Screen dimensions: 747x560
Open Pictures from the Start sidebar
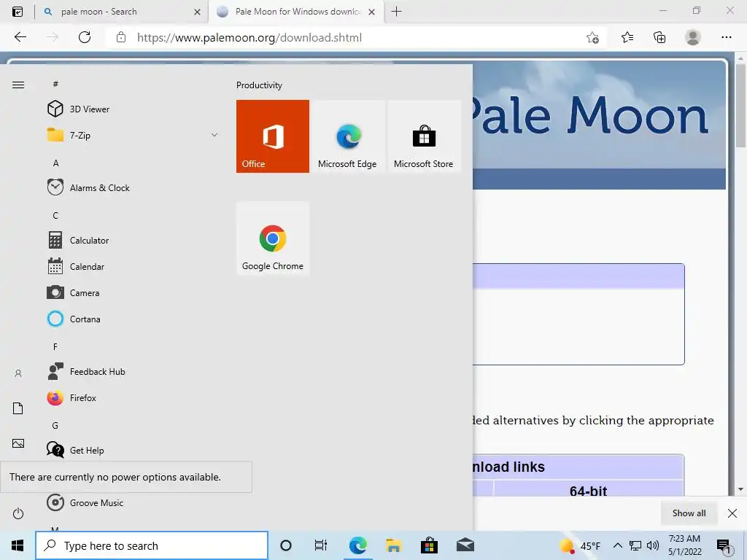tap(18, 443)
